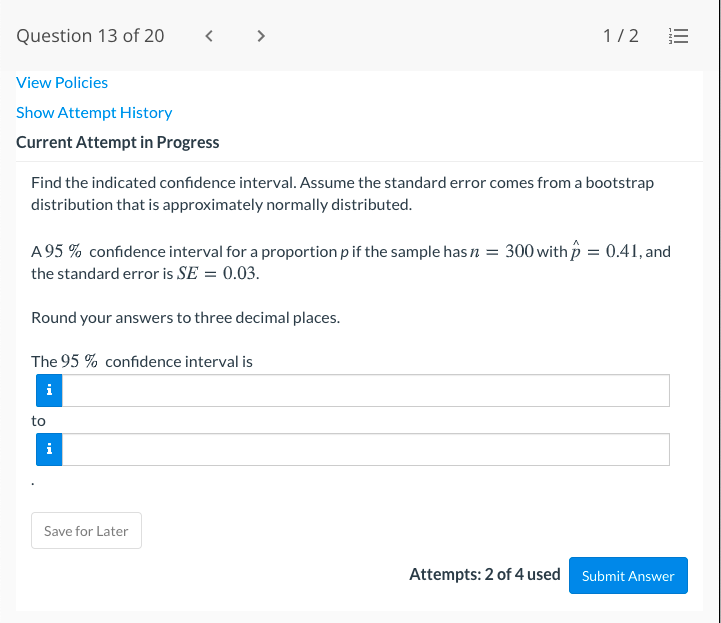Click the 'Current Attempt in Progress' heading
Screen dimensions: 721x623
click(x=118, y=142)
